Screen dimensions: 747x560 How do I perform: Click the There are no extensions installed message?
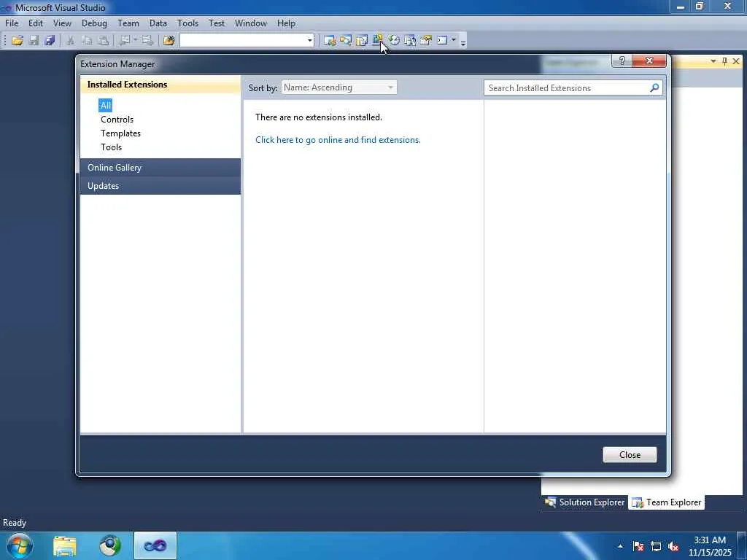pos(318,117)
